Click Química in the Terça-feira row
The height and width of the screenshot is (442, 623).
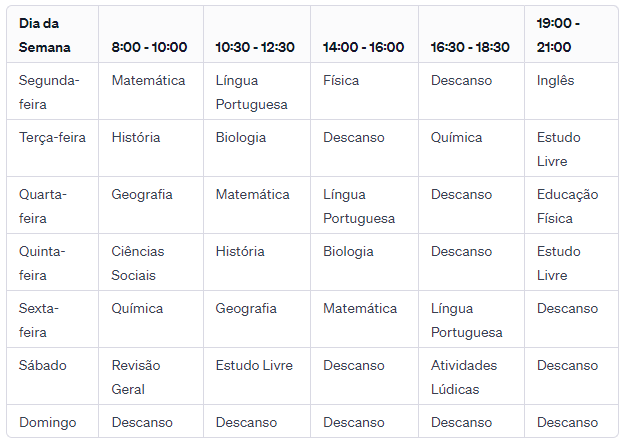coord(456,138)
